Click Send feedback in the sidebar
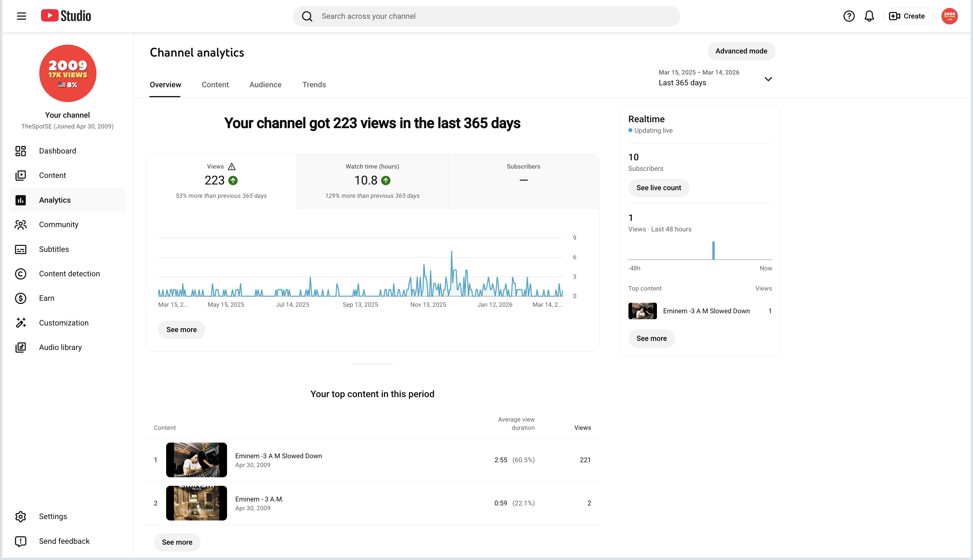 [x=68, y=541]
